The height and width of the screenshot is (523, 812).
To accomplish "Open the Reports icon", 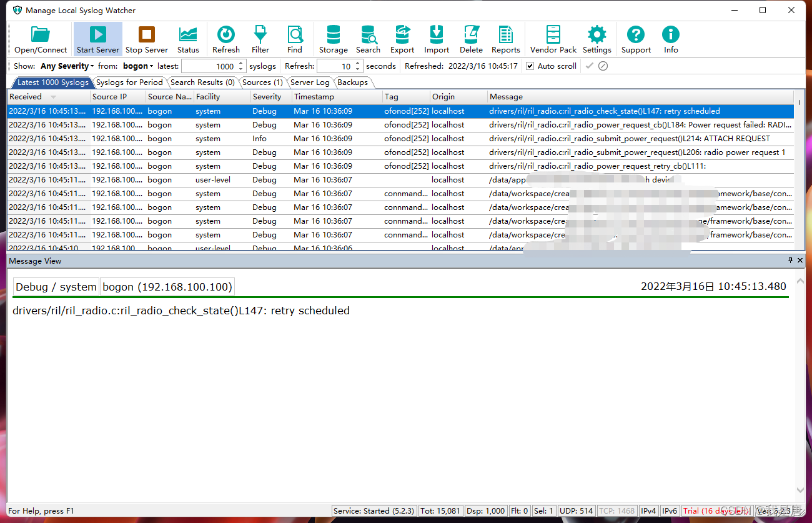I will [505, 38].
